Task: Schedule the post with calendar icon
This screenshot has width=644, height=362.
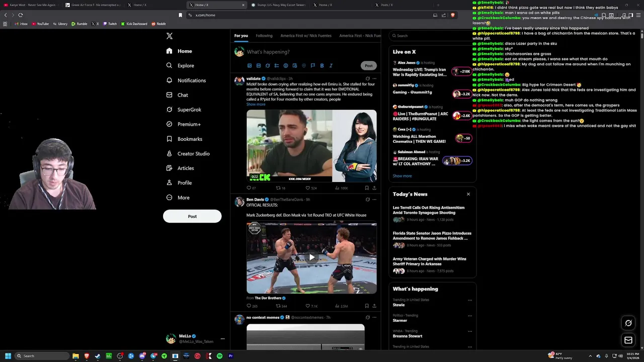Action: click(x=295, y=65)
